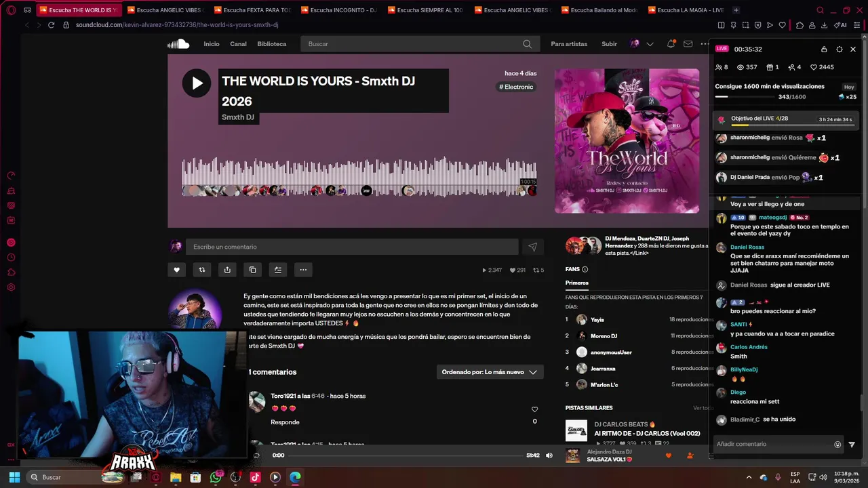Open SoundCloud messages envelope

(688, 44)
